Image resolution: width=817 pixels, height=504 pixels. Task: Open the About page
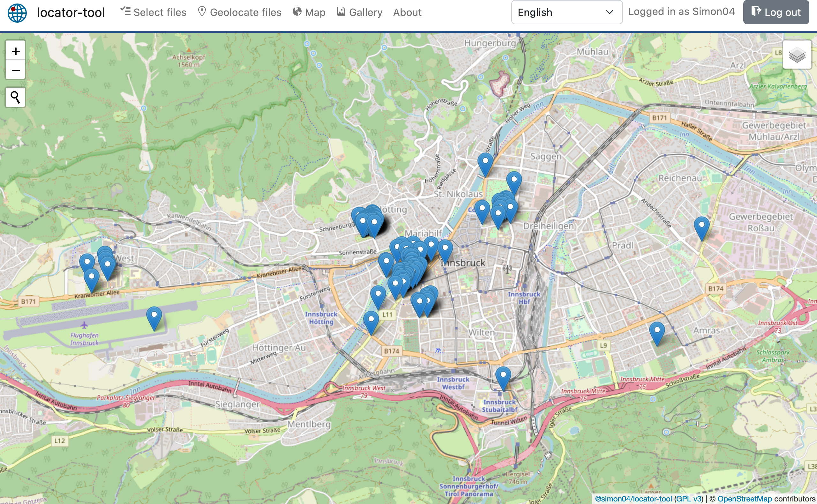407,12
